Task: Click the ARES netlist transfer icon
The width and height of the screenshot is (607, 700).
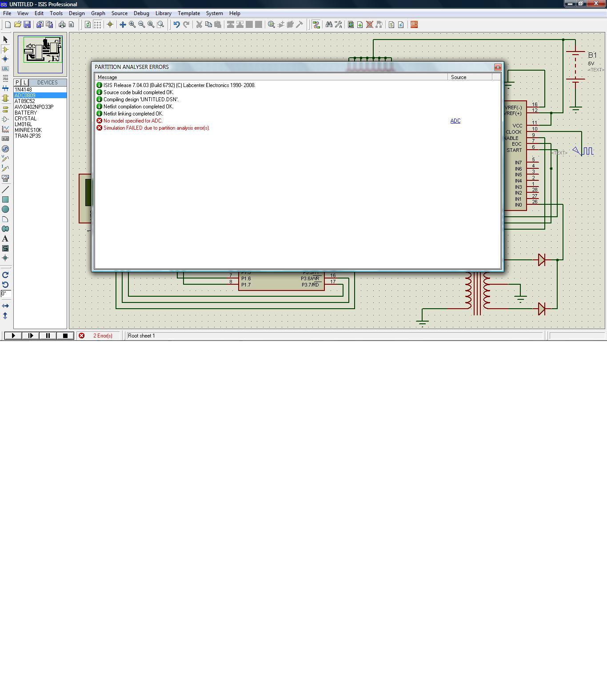Action: point(414,25)
